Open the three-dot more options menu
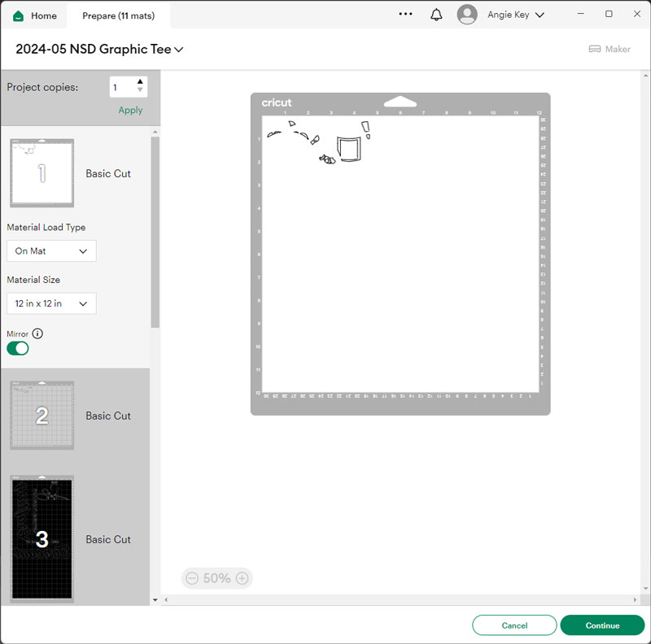This screenshot has width=651, height=644. [405, 14]
